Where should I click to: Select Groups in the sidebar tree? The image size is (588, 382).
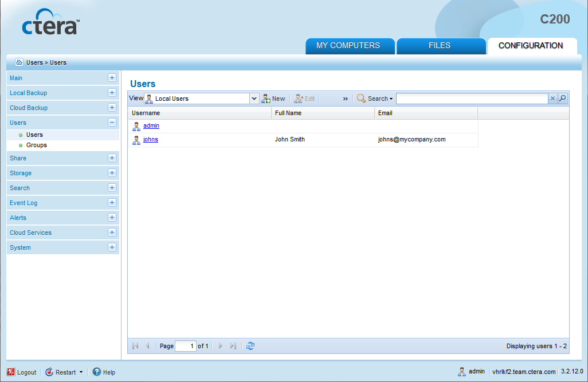(37, 145)
